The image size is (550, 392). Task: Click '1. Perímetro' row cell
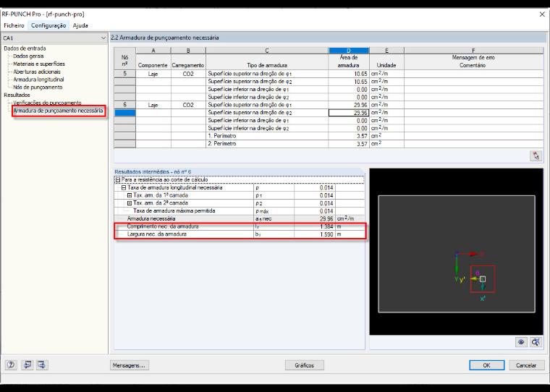point(267,136)
